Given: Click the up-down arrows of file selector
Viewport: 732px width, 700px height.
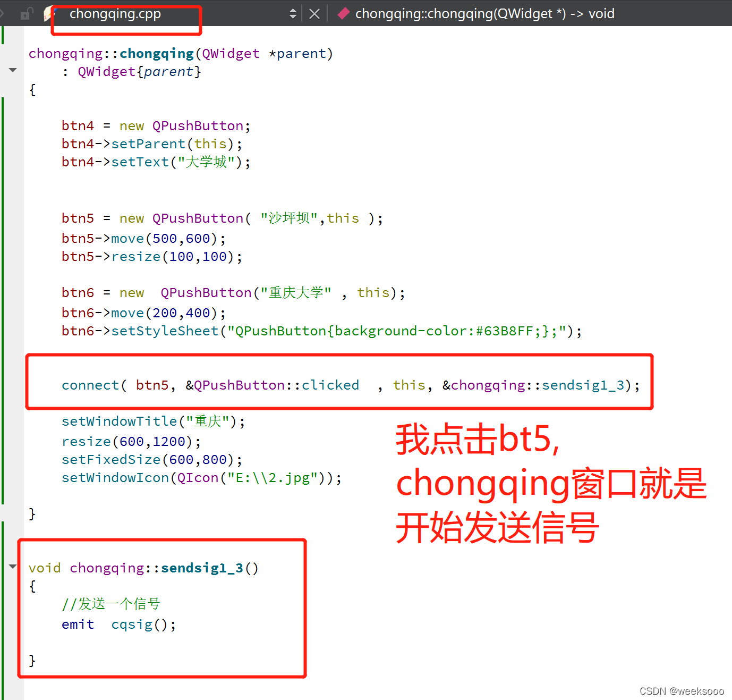Looking at the screenshot, I should tap(293, 13).
